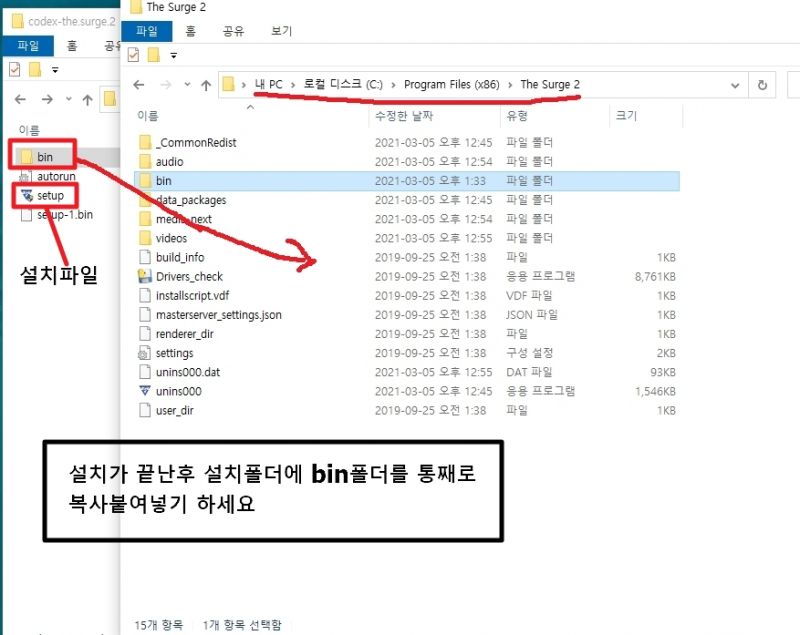Refresh The Surge 2 folder view
The height and width of the screenshot is (635, 800).
762,85
